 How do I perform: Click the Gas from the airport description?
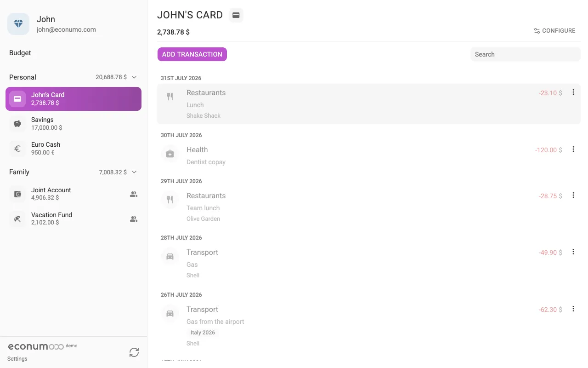(x=215, y=322)
